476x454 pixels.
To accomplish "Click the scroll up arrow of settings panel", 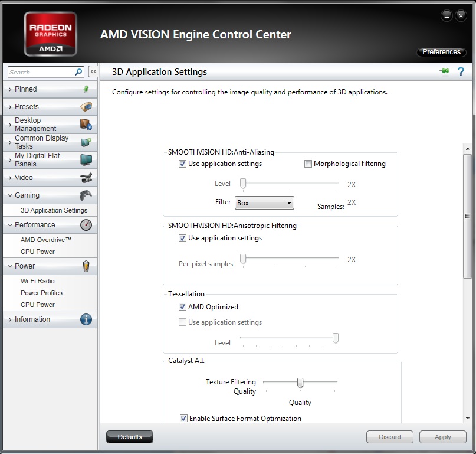I will 468,149.
